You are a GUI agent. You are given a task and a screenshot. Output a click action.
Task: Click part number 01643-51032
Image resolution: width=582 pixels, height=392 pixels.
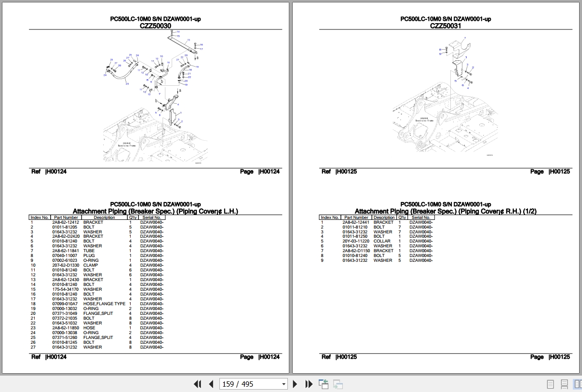click(x=65, y=323)
